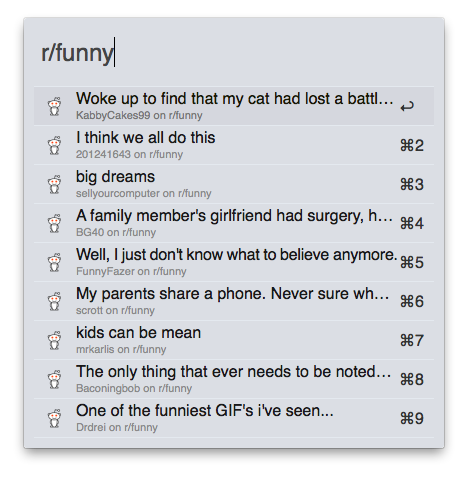Click Reddit icon next to 'I think we all do this'
The height and width of the screenshot is (478, 468).
pos(54,145)
